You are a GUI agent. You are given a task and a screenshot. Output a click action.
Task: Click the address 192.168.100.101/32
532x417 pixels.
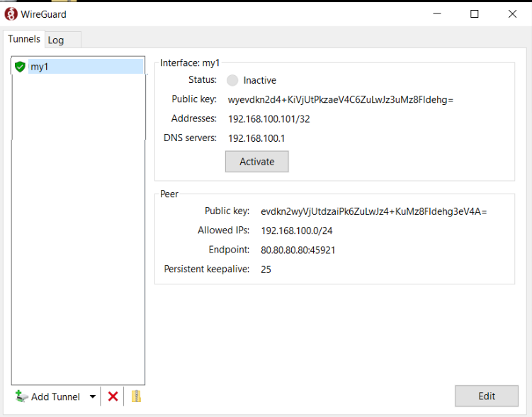269,119
